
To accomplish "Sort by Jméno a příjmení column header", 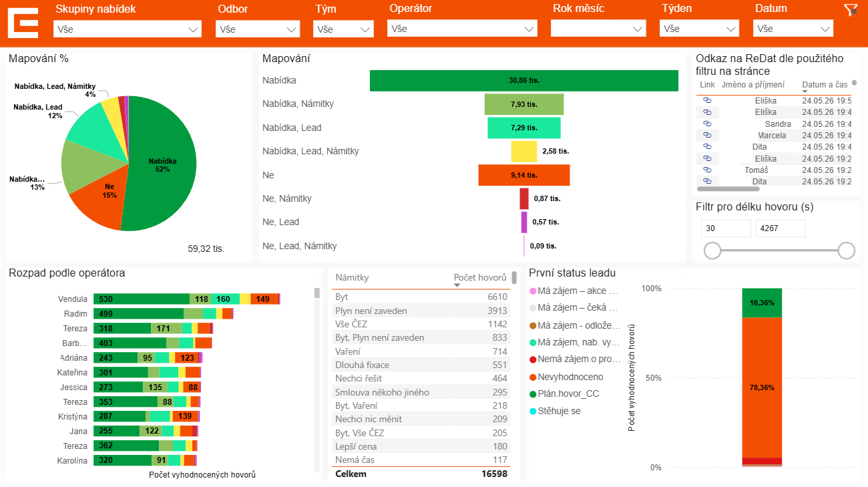I will coord(754,85).
